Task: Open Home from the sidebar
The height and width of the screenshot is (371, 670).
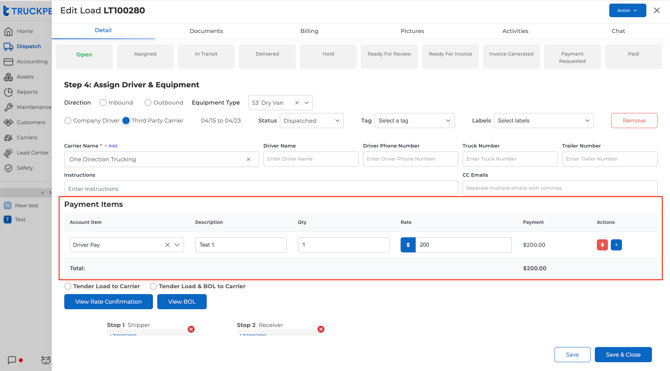Action: click(x=18, y=31)
